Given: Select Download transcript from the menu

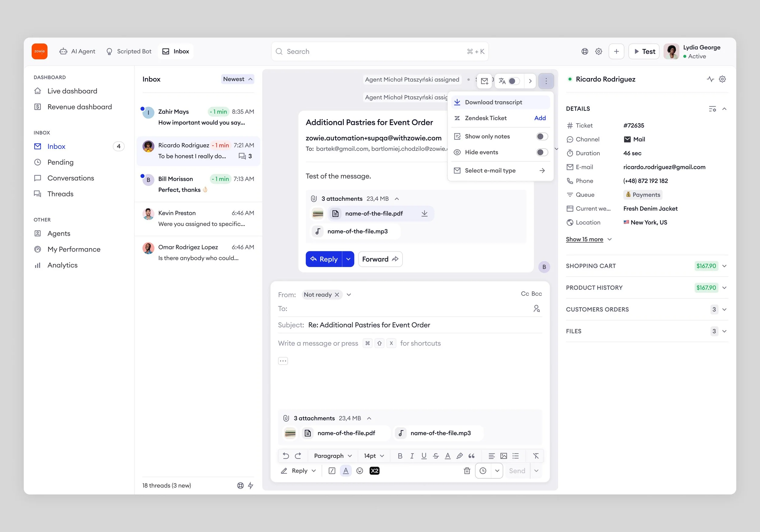Looking at the screenshot, I should coord(493,102).
